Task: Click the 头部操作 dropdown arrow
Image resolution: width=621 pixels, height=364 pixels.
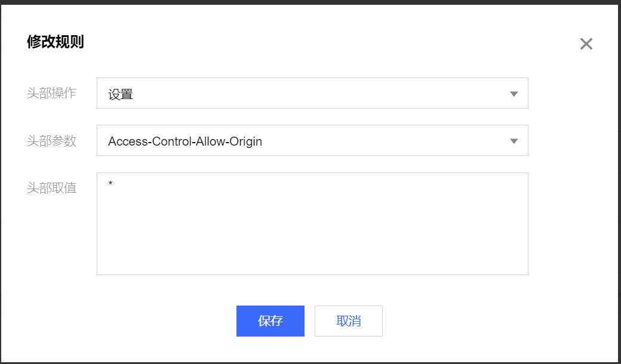Action: click(514, 94)
